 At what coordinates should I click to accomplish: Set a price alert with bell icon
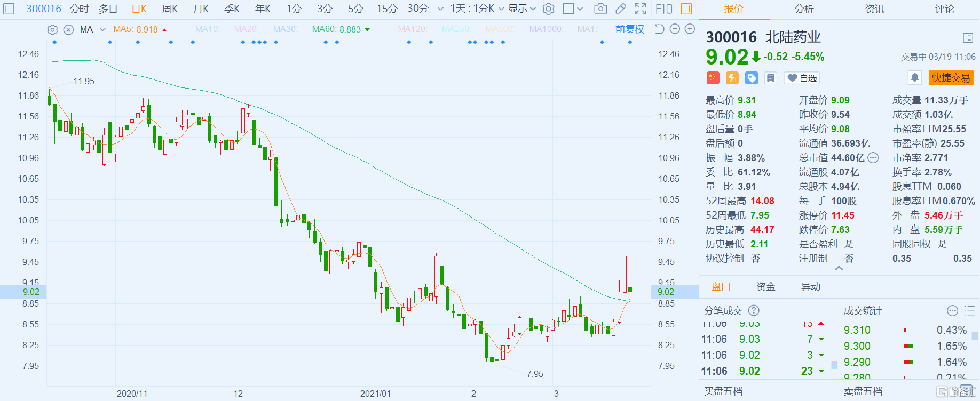click(915, 78)
